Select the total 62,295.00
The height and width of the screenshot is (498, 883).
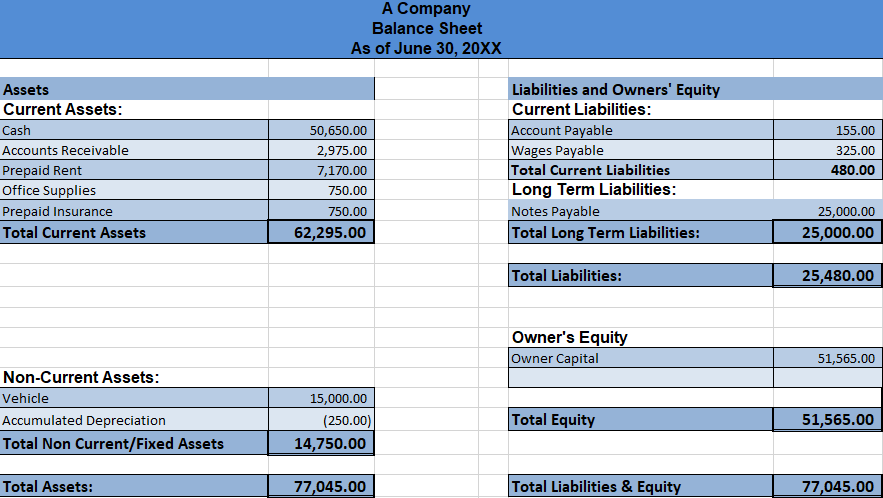click(321, 232)
